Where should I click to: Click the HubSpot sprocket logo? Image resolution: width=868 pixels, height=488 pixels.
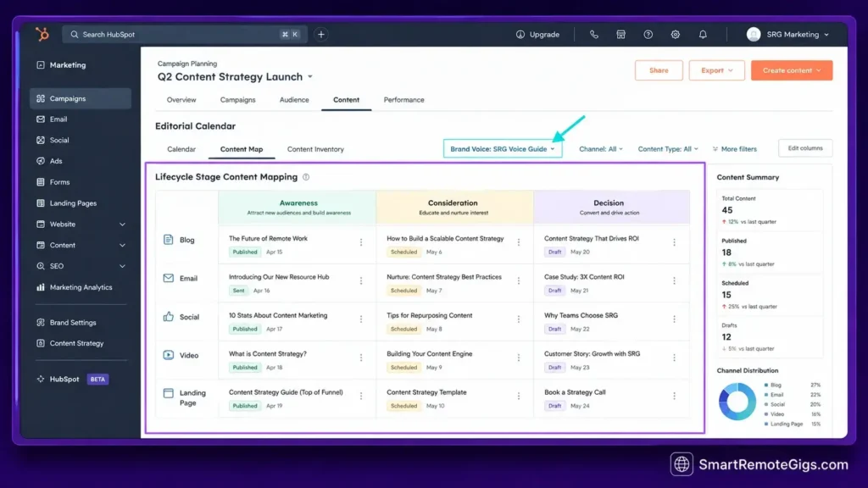(42, 34)
